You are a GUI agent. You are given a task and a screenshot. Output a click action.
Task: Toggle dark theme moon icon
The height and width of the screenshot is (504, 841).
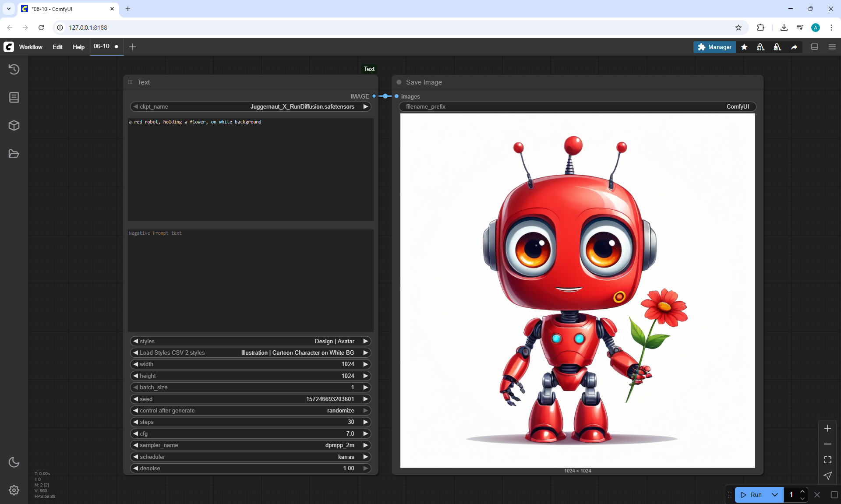click(x=14, y=462)
